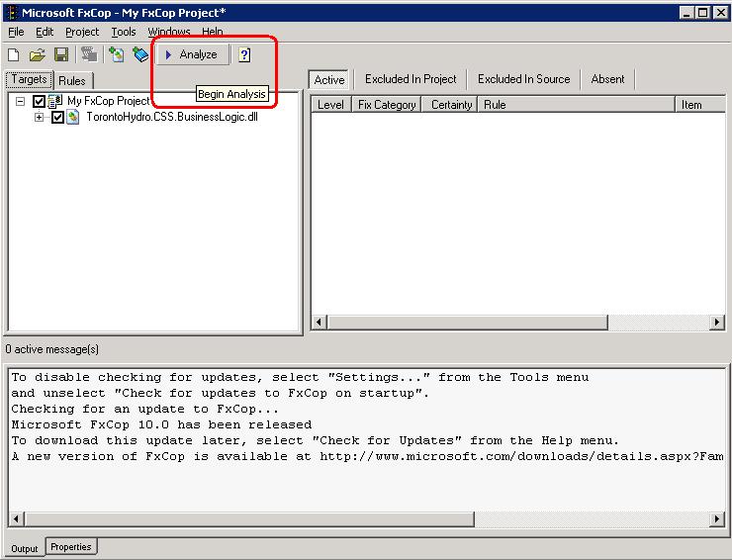Click the Analyze button
The image size is (732, 560).
pyautogui.click(x=192, y=54)
